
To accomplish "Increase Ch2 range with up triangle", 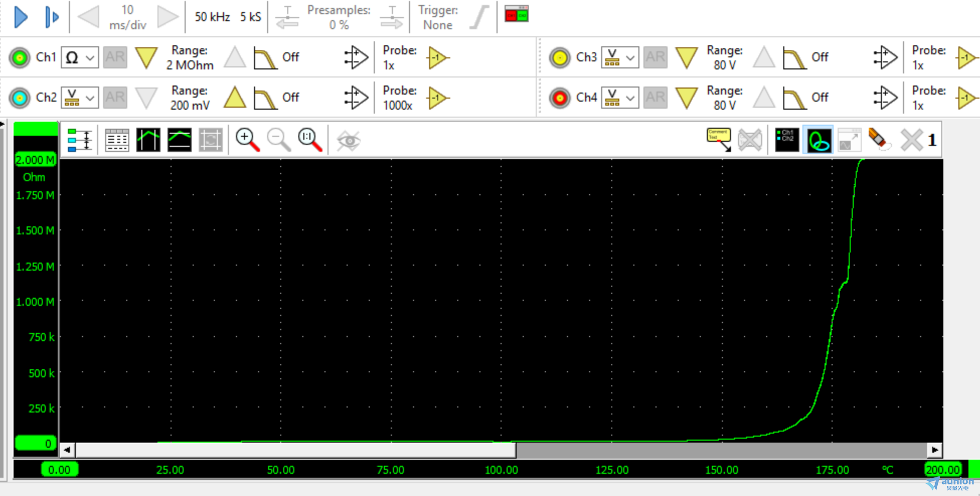I will pyautogui.click(x=234, y=98).
